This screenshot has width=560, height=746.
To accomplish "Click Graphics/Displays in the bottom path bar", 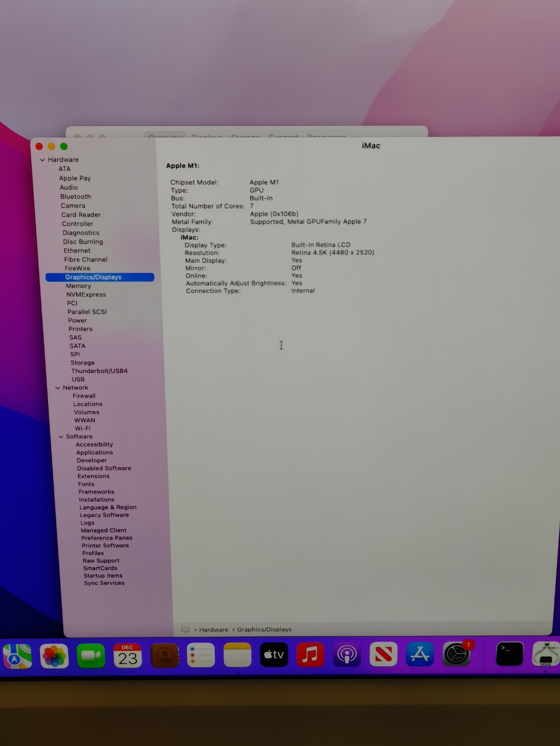I will 264,629.
